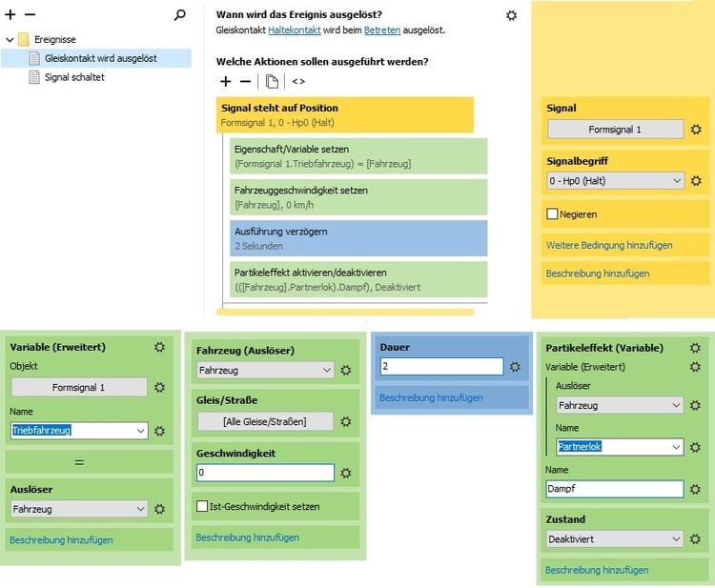Click the Haltekontakt link
Screen dimensions: 715x588
pos(295,30)
